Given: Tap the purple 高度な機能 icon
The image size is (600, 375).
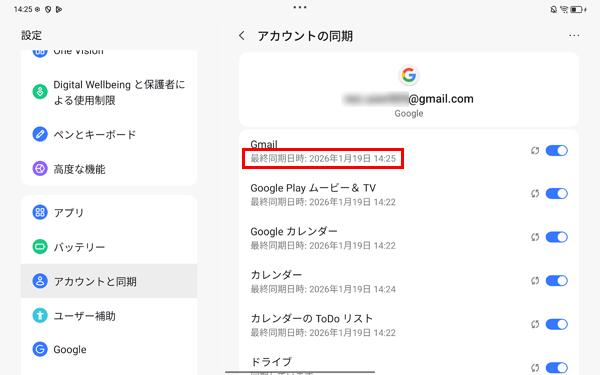Looking at the screenshot, I should [40, 169].
